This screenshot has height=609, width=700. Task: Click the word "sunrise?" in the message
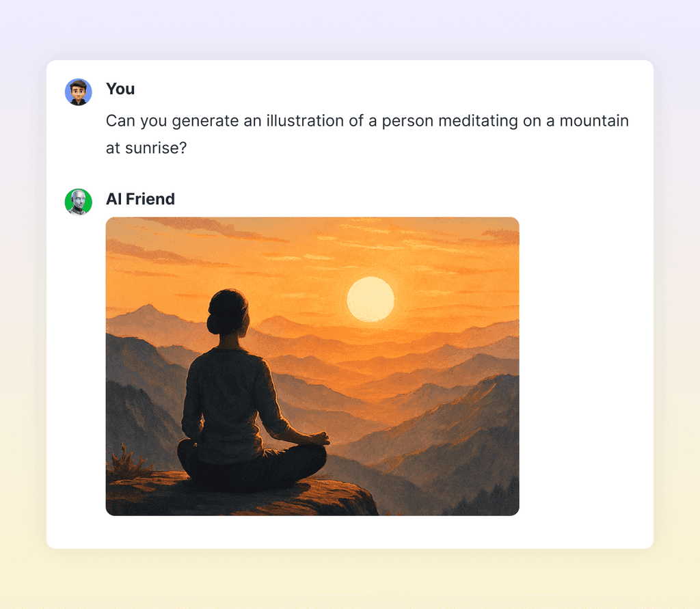pos(156,148)
